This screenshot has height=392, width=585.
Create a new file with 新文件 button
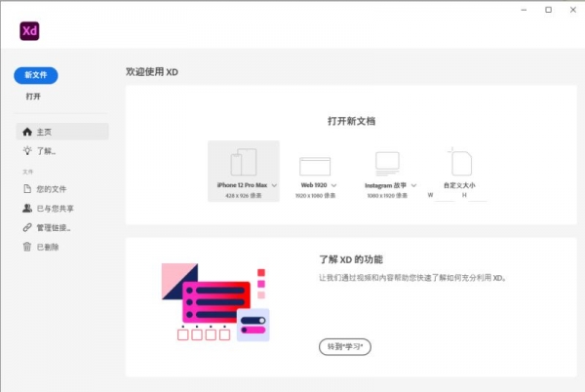36,75
